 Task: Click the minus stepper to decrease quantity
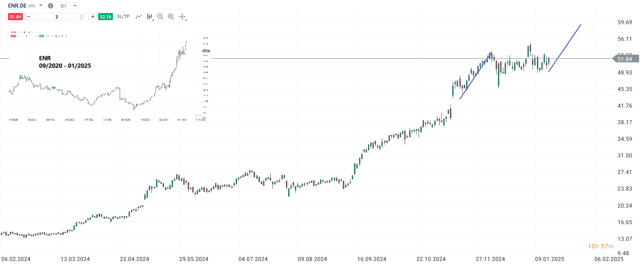(28, 16)
